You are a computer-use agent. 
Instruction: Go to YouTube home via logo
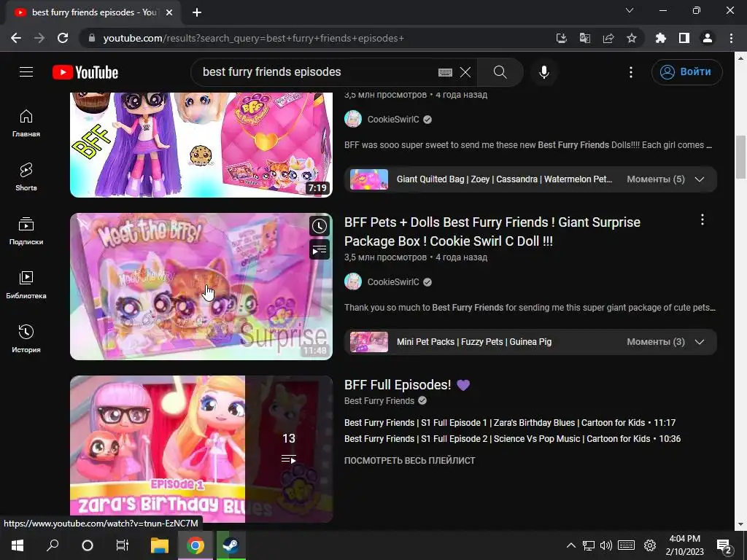pos(85,72)
